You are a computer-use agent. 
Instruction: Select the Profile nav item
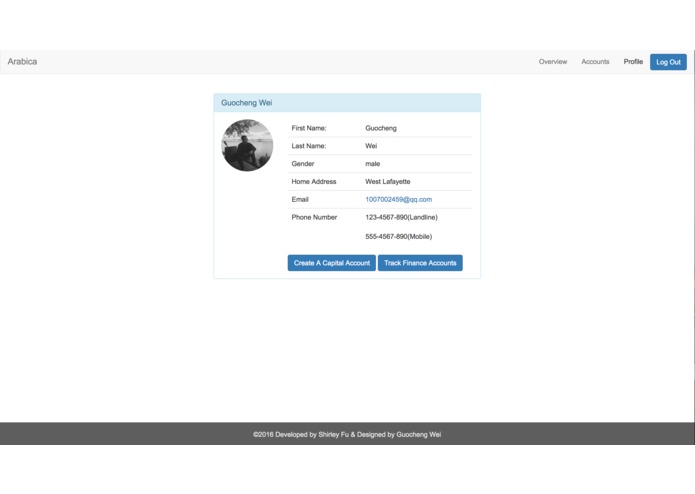[633, 62]
